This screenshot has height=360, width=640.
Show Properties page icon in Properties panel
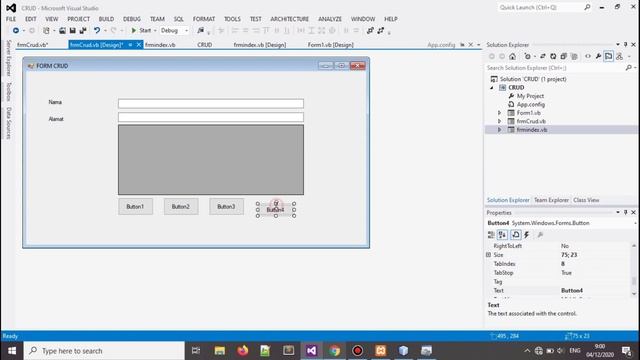pyautogui.click(x=516, y=235)
